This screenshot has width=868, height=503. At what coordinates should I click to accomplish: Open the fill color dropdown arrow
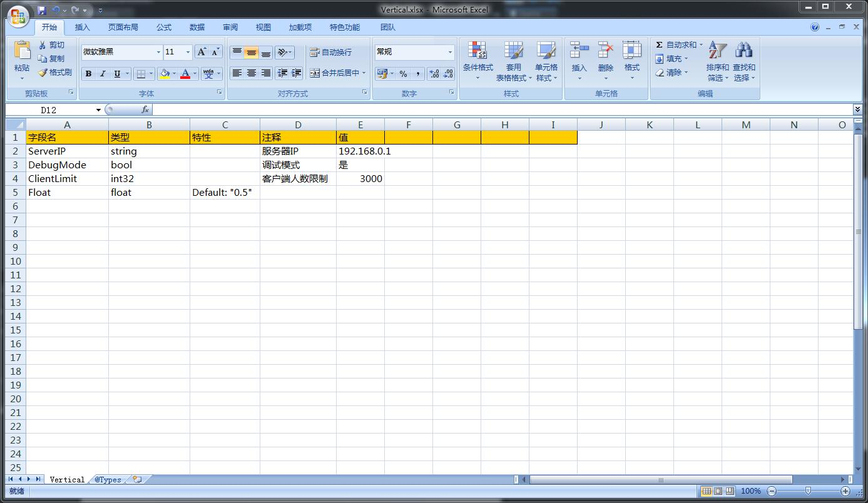click(175, 74)
